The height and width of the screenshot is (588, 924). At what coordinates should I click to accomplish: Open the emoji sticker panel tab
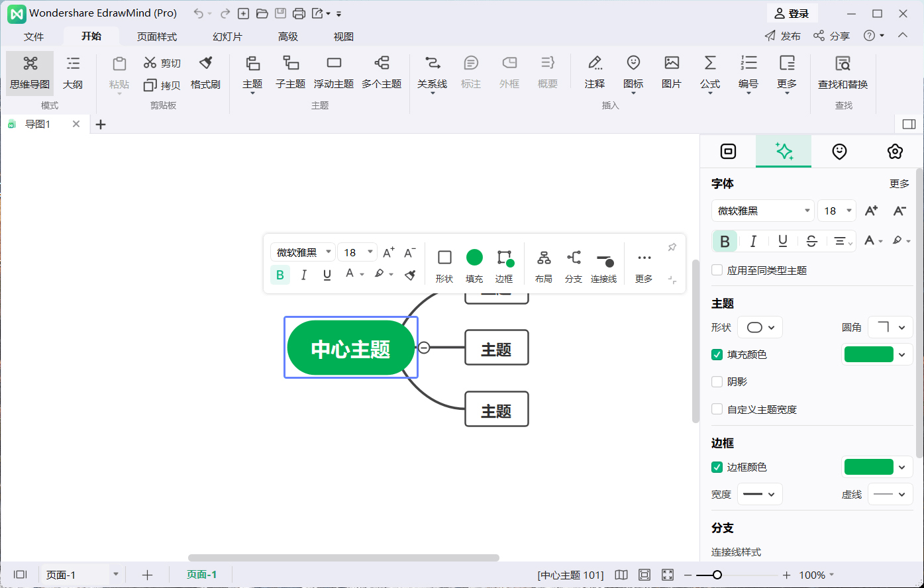pos(839,152)
